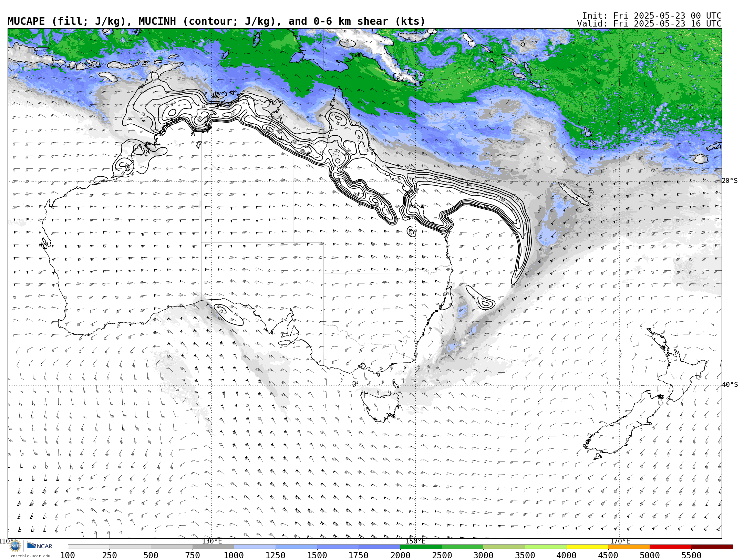Click the colorbar label 250
Viewport: 744px width, 560px height.
coord(110,555)
